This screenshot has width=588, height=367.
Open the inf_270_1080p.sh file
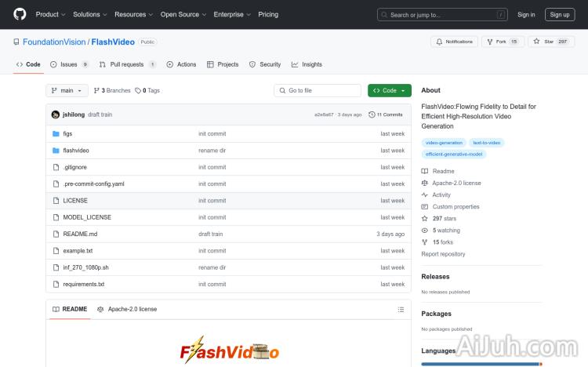click(x=86, y=267)
